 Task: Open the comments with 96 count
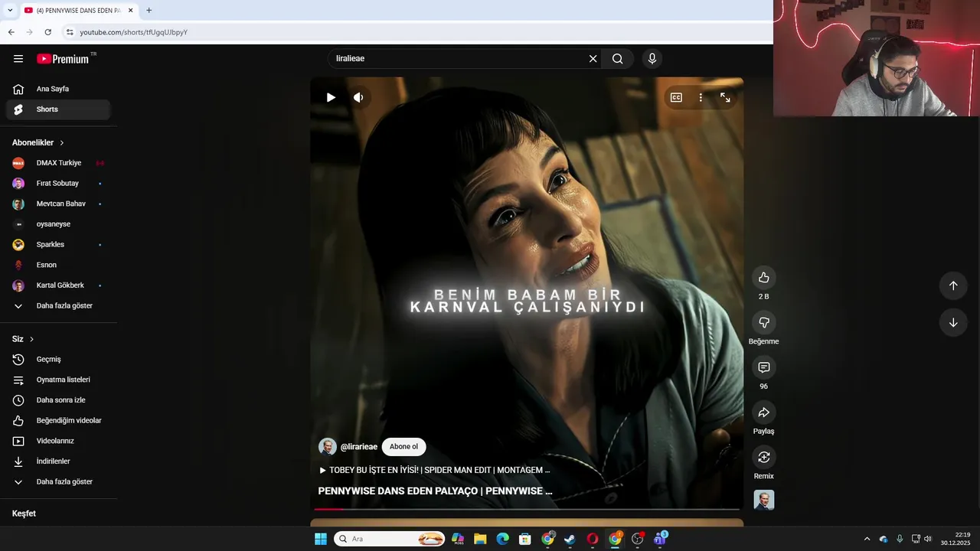pos(763,367)
